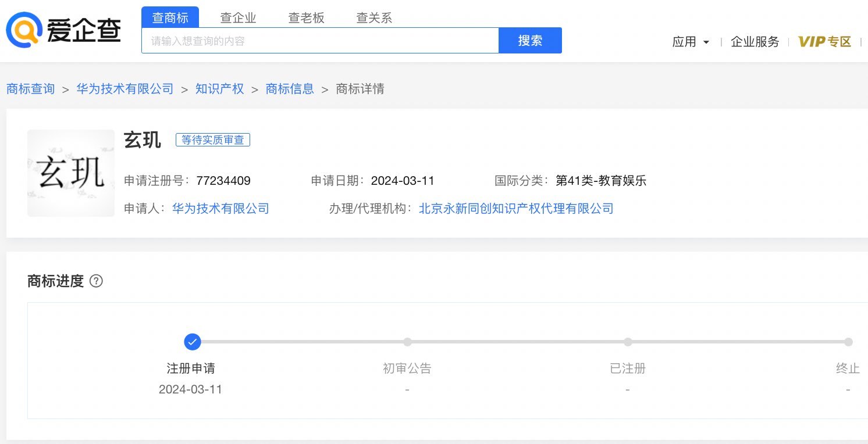Click the blue checkmark 注册申请 step icon
868x444 pixels.
point(192,342)
